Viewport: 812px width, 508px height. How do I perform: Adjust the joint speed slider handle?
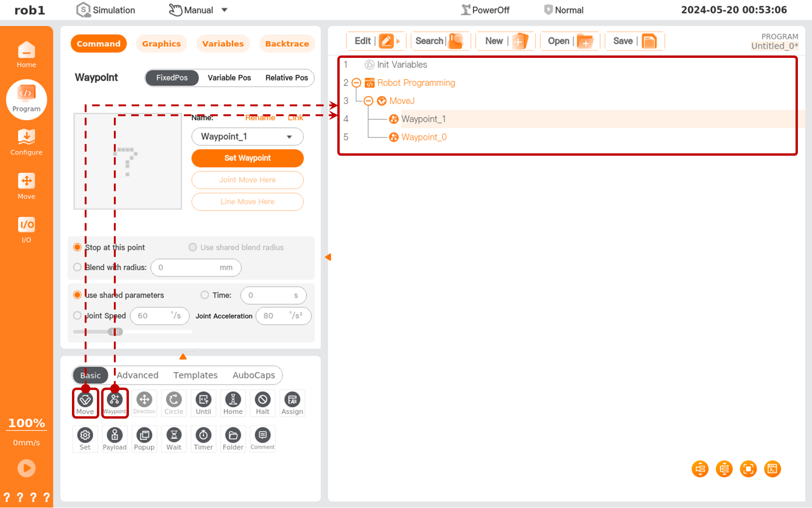pyautogui.click(x=115, y=332)
